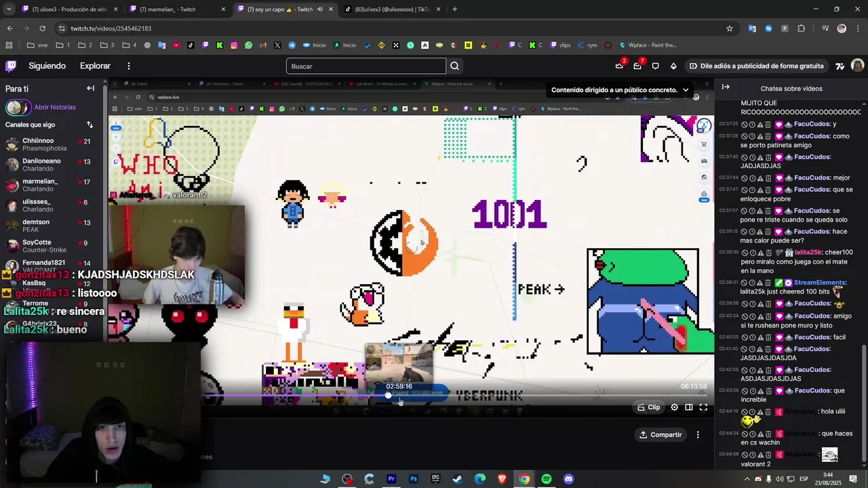Open Discord from the taskbar
Image resolution: width=868 pixels, height=488 pixels.
click(568, 479)
